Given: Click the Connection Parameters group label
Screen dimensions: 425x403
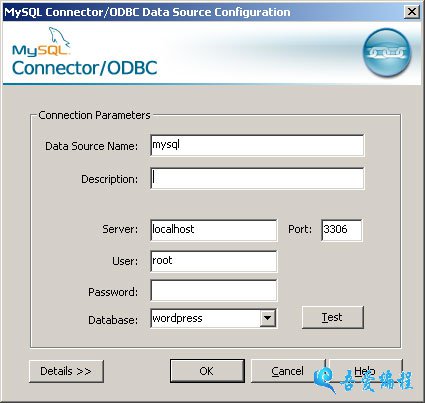Looking at the screenshot, I should tap(94, 115).
